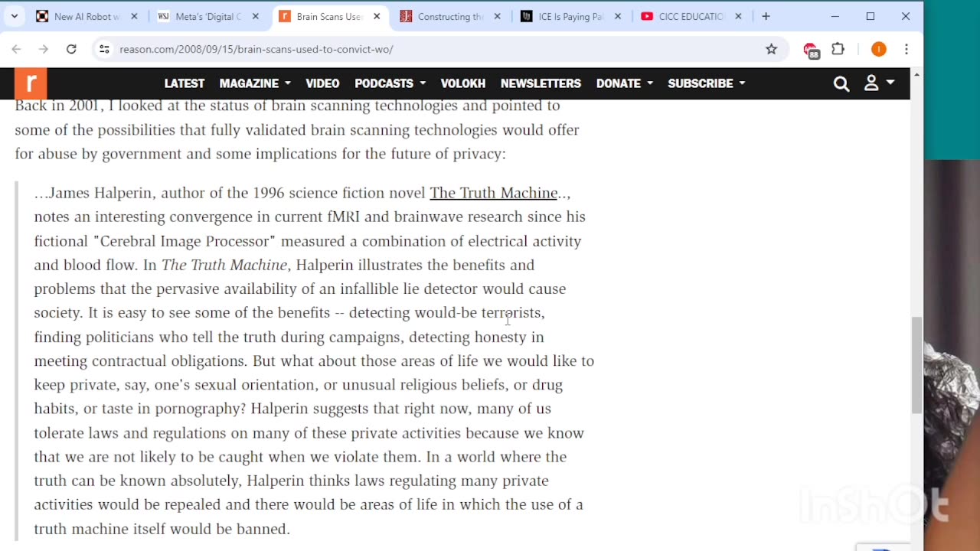Open the site search magnifier

pos(841,84)
